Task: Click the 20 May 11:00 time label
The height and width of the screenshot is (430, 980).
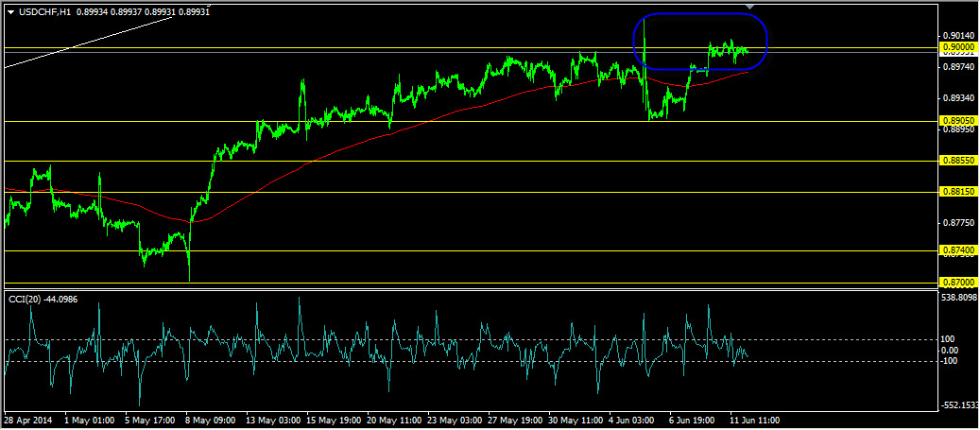Action: (x=394, y=420)
